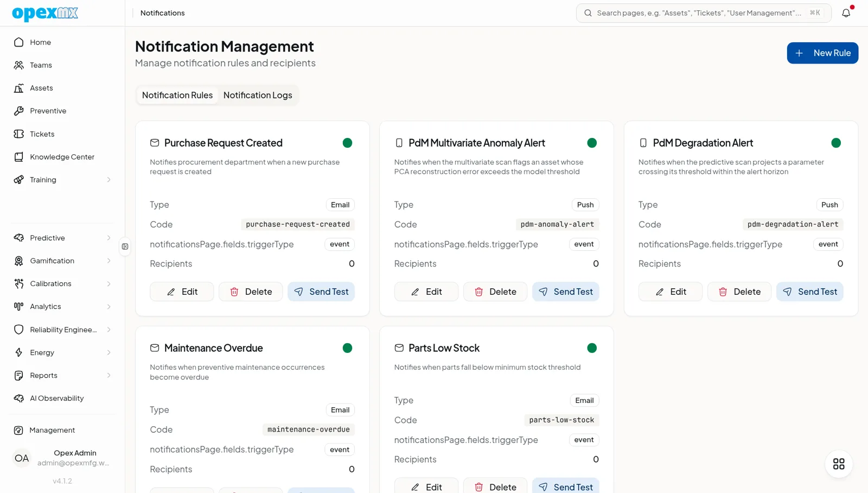Create a rule with the New Rule button
Screen dimensions: 868x493
tap(822, 53)
